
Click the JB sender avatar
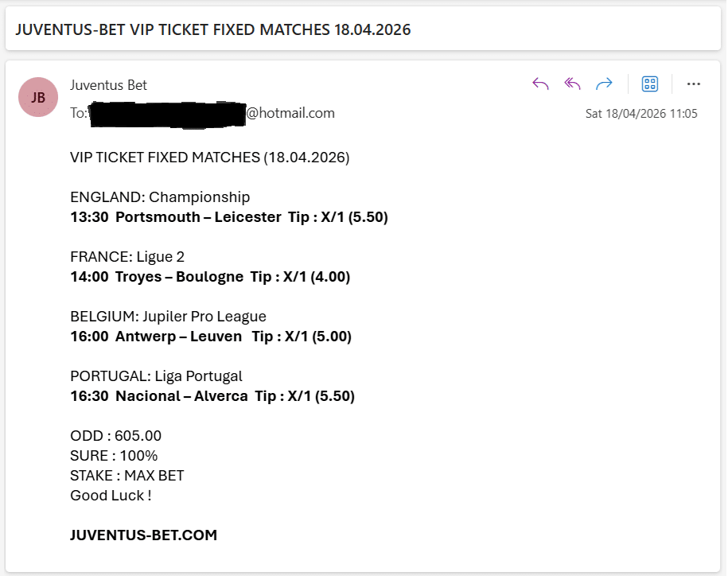38,97
